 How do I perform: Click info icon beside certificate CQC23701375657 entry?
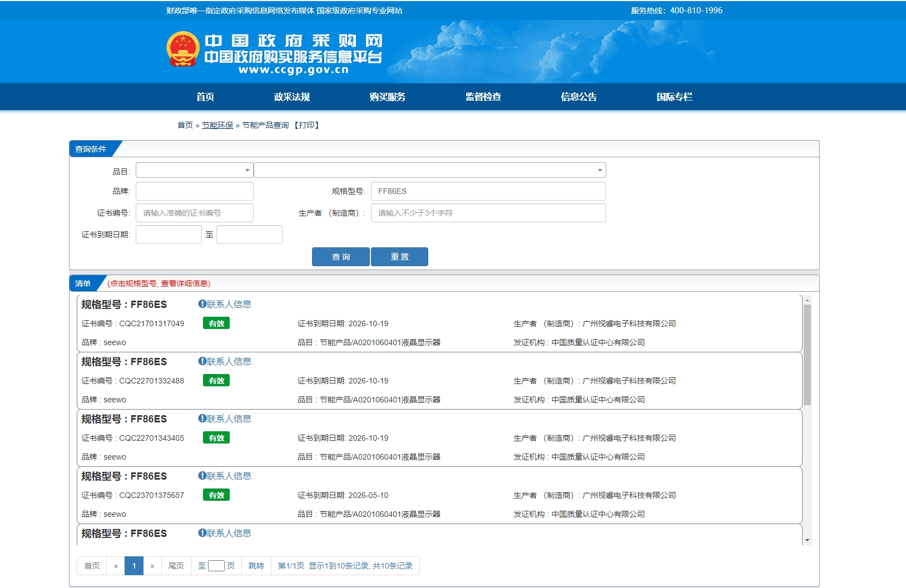(202, 476)
